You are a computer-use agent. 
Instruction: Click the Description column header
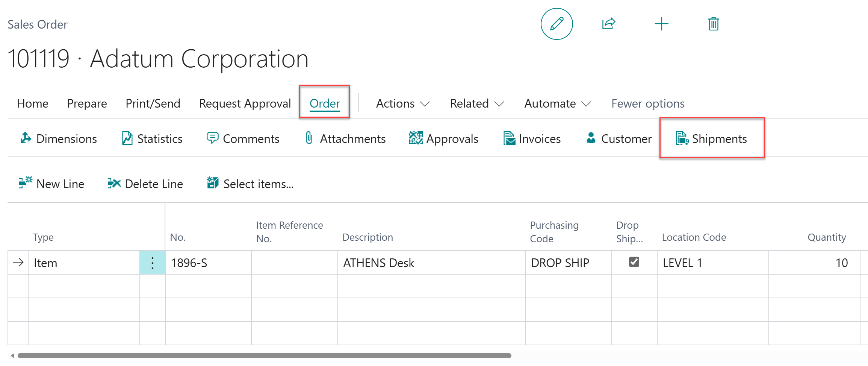click(367, 237)
